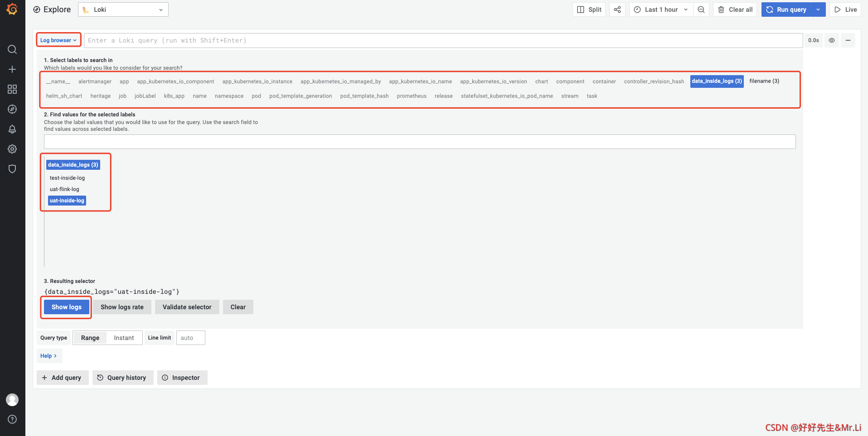Open the Server Admin shield icon
868x436 pixels.
[x=12, y=169]
